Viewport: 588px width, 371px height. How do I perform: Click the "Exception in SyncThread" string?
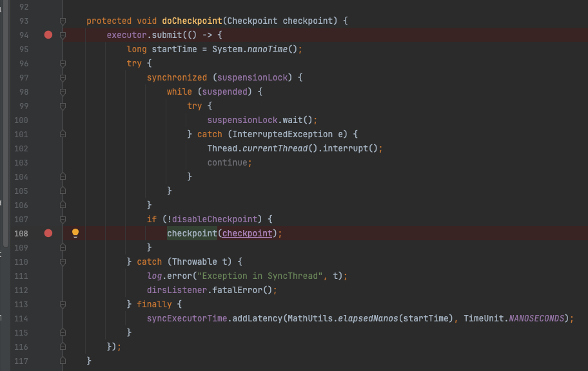(x=260, y=276)
